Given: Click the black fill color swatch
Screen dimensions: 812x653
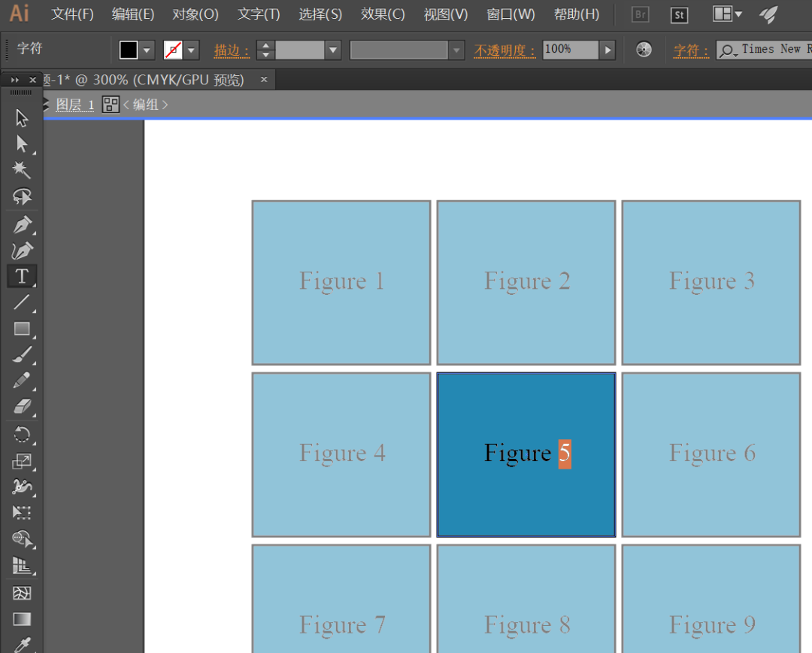Looking at the screenshot, I should (x=129, y=50).
